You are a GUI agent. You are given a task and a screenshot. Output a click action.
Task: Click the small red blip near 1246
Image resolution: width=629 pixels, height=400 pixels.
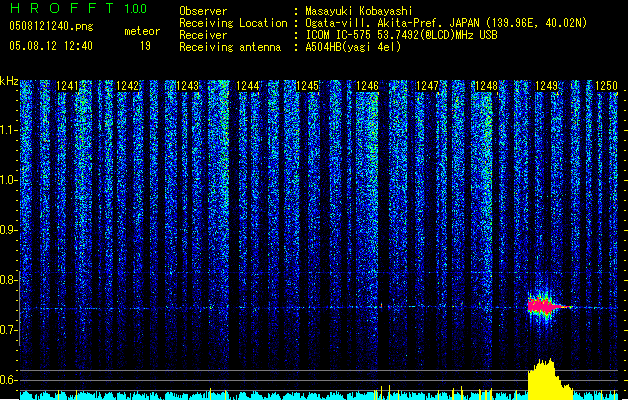[381, 306]
